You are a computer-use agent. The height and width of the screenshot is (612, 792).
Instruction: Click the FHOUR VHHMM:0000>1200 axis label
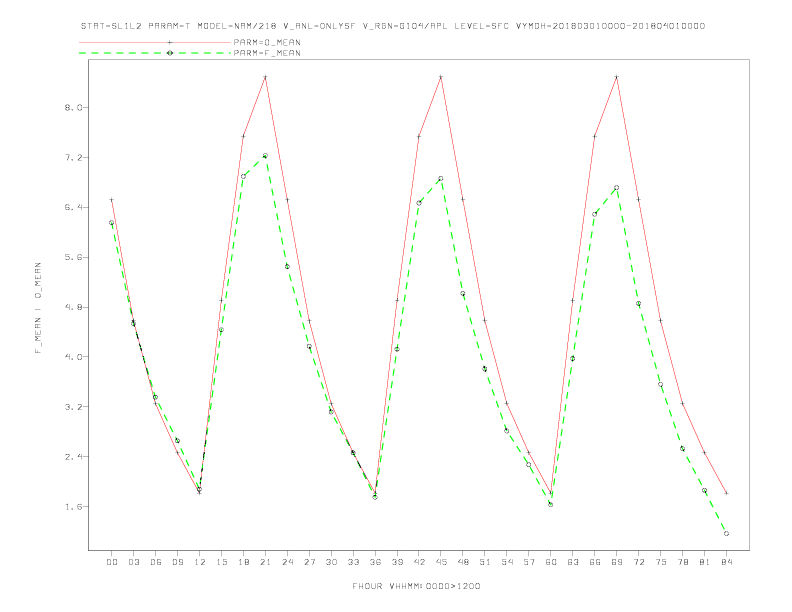(416, 586)
